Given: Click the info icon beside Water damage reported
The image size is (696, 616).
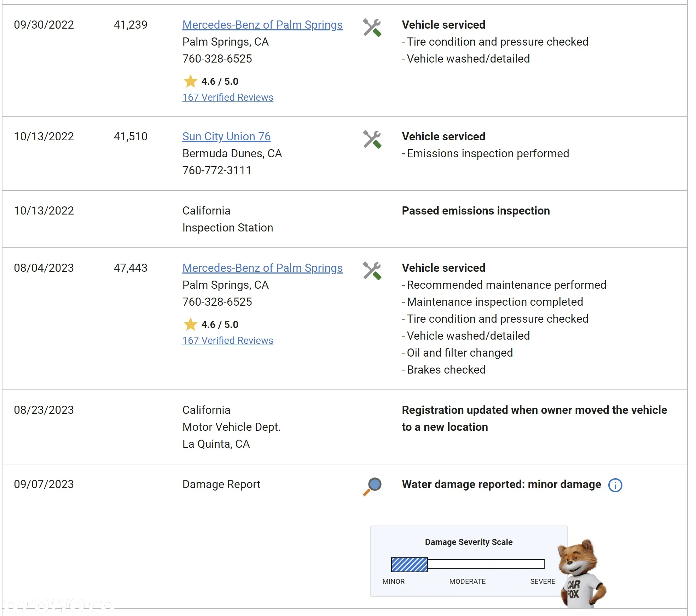Looking at the screenshot, I should (x=615, y=485).
